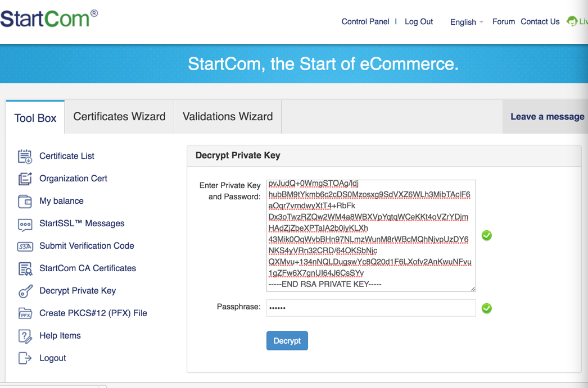The height and width of the screenshot is (388, 588).
Task: Click the Certificate List icon
Action: point(25,156)
